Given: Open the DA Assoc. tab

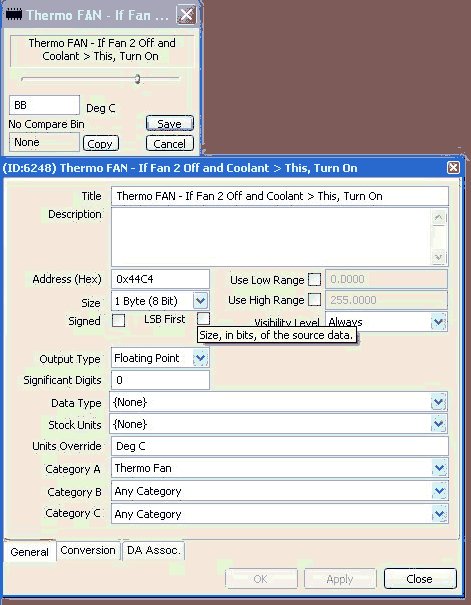Looking at the screenshot, I should 154,550.
